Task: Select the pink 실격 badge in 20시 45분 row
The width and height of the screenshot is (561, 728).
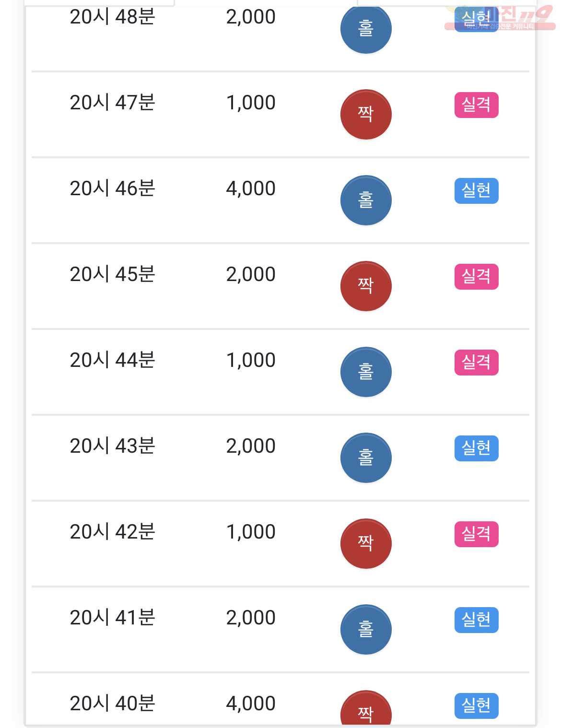Action: [x=477, y=277]
